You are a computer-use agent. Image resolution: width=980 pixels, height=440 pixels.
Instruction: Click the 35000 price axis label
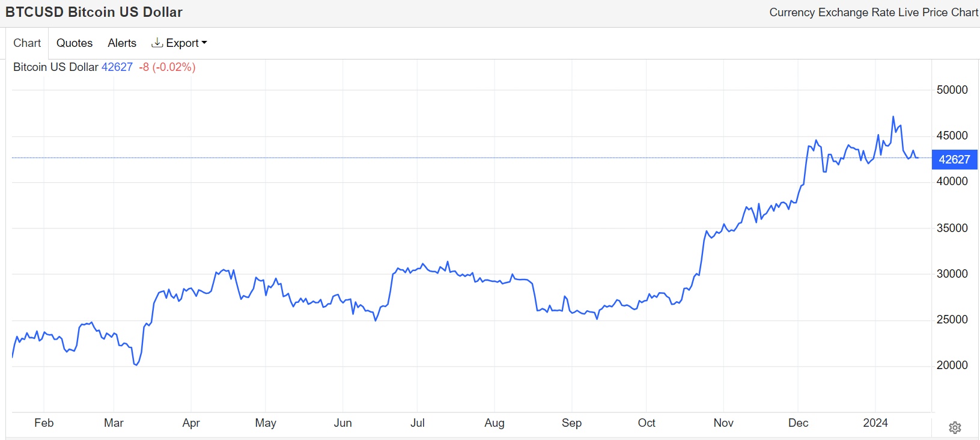(952, 228)
